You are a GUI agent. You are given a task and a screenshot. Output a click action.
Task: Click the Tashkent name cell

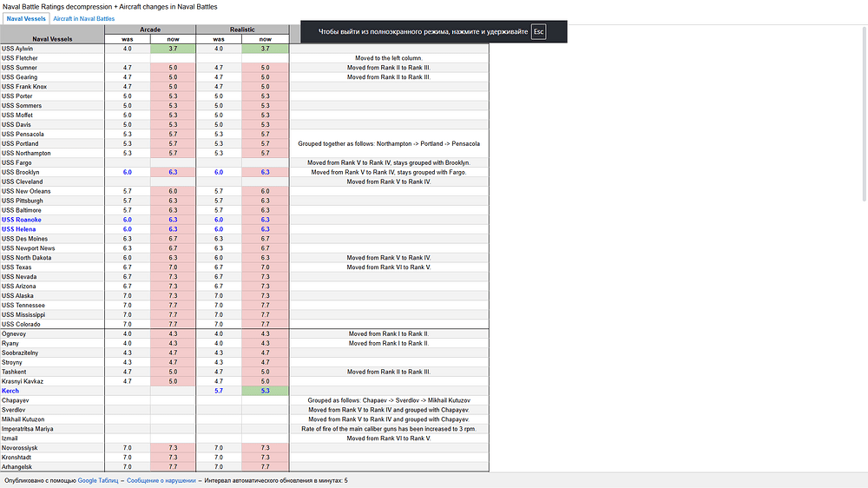pos(52,372)
